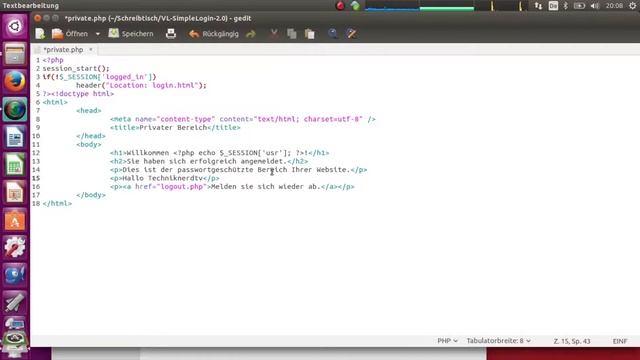
Task: Close the *private.php tab
Action: (91, 49)
